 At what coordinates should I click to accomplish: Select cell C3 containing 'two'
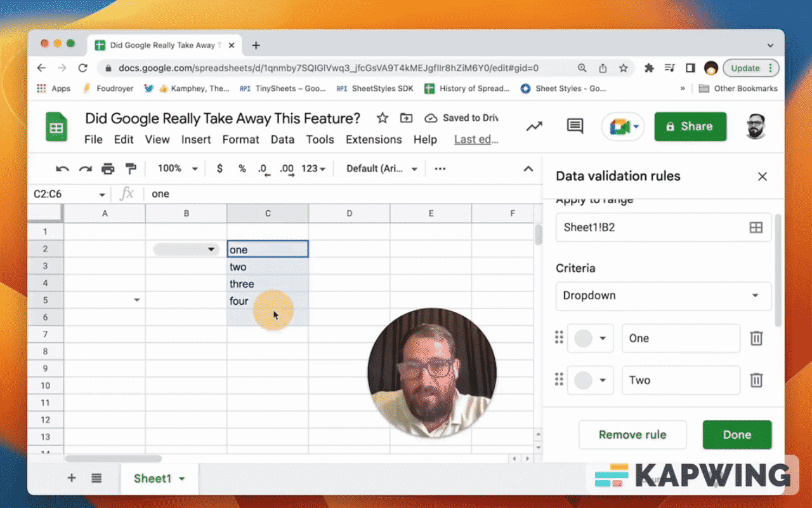point(268,267)
